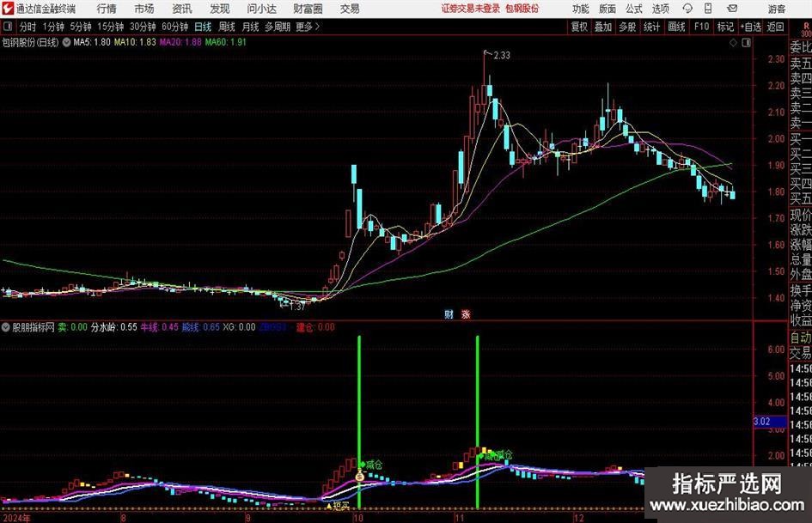Click the 熊线: 0.65 indicator value
This screenshot has width=812, height=523.
[200, 327]
